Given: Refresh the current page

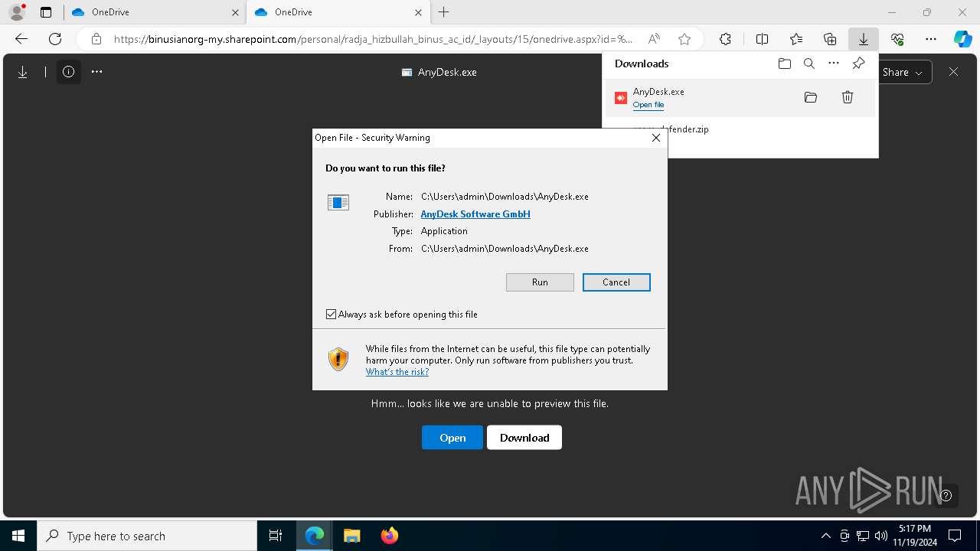Looking at the screenshot, I should 55,39.
